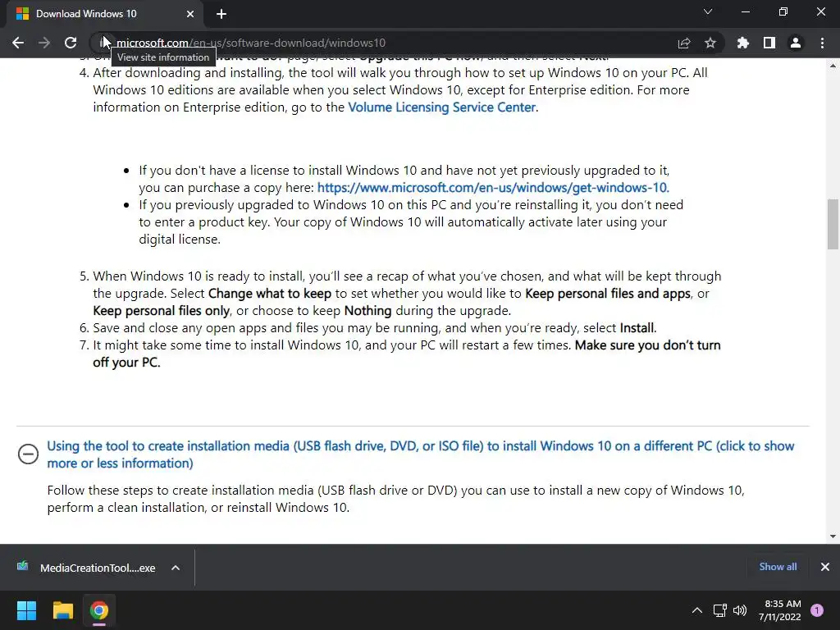Collapse the installation media section circle icon
Image resolution: width=840 pixels, height=630 pixels.
click(28, 454)
